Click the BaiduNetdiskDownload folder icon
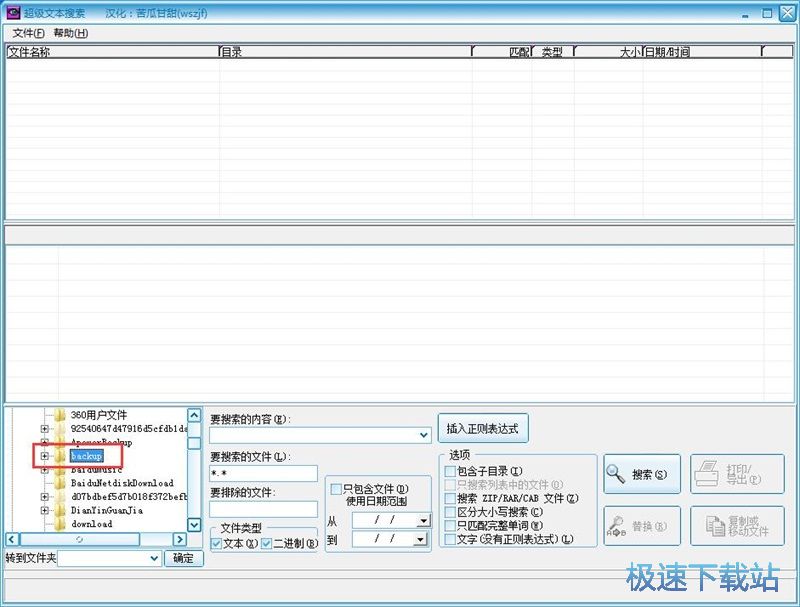This screenshot has width=800, height=607. [x=60, y=483]
